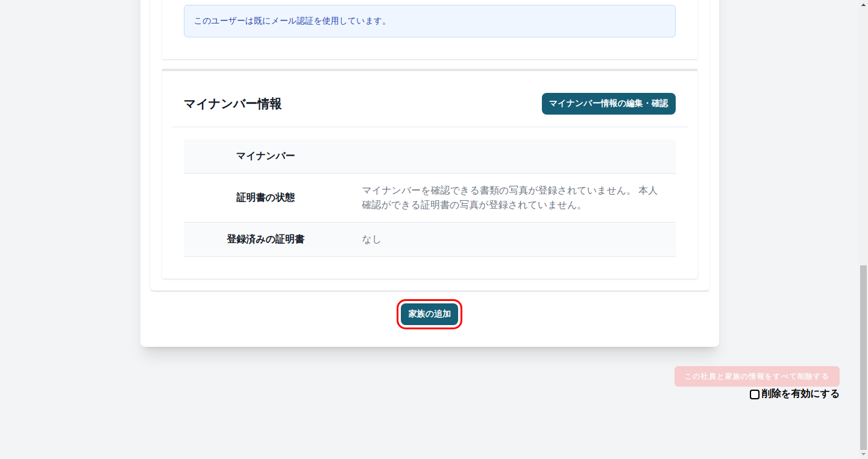Click the 登録済みの証明書 label

pyautogui.click(x=265, y=239)
